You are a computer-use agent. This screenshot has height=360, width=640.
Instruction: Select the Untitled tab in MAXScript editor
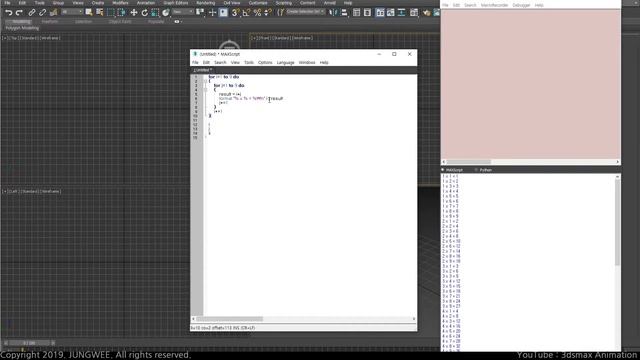(202, 70)
